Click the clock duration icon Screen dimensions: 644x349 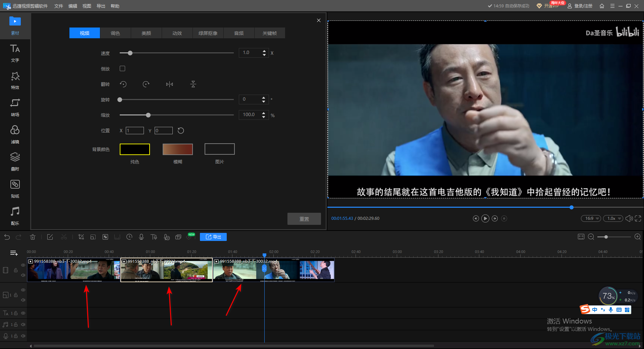129,237
